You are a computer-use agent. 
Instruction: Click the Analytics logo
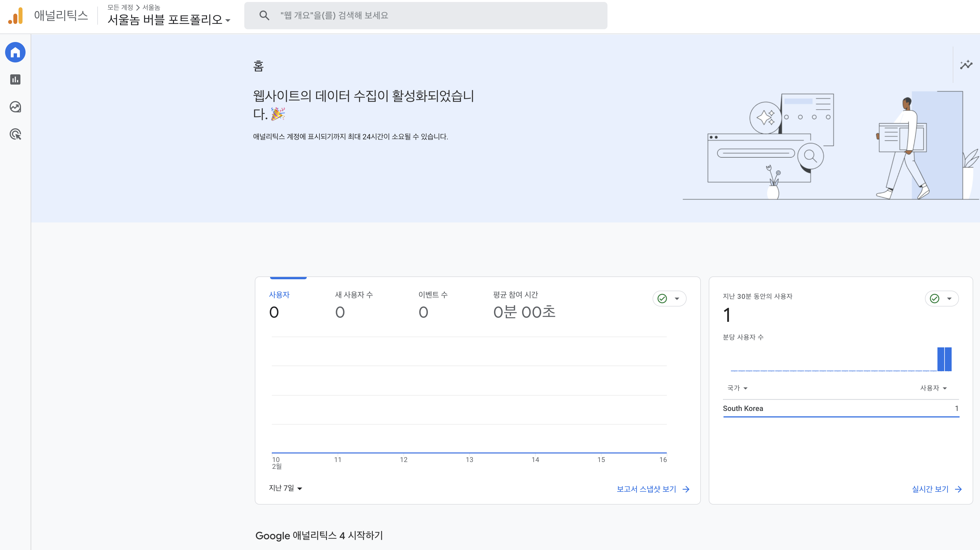tap(16, 16)
